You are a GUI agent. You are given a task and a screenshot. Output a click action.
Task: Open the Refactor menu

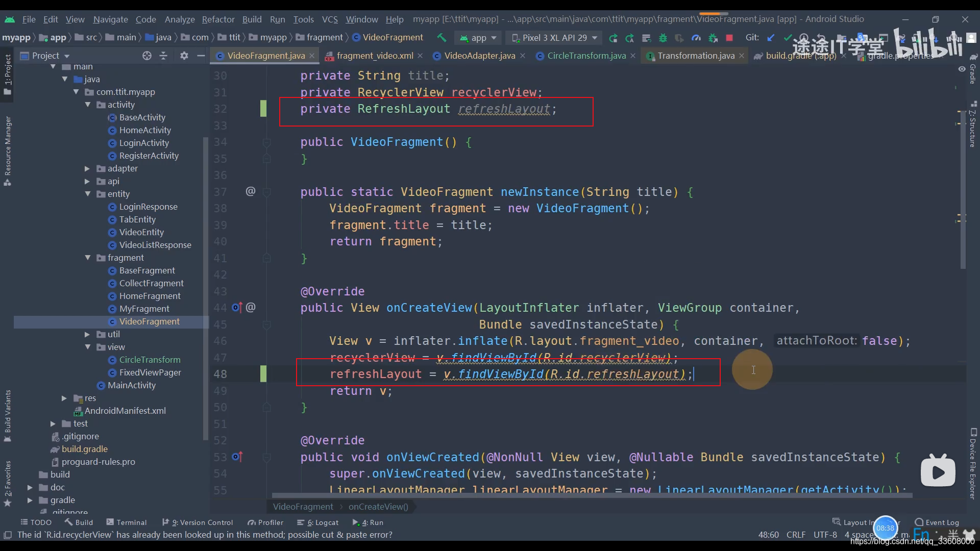pos(218,19)
